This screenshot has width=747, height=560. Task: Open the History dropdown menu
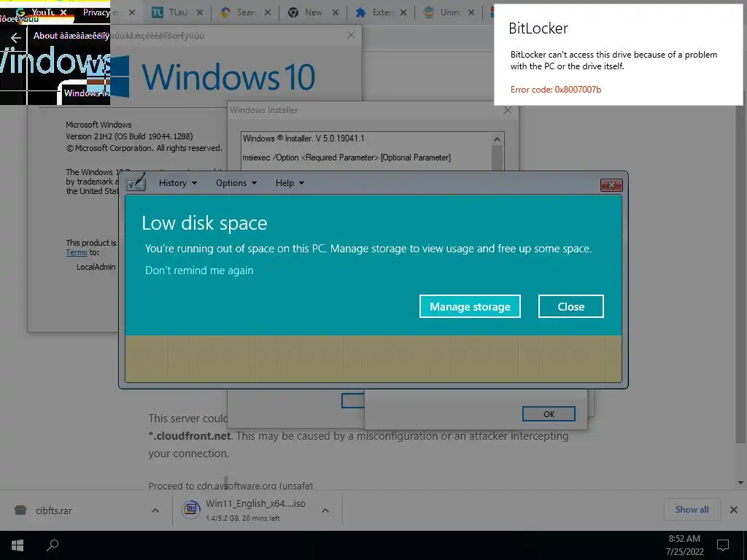[x=178, y=183]
